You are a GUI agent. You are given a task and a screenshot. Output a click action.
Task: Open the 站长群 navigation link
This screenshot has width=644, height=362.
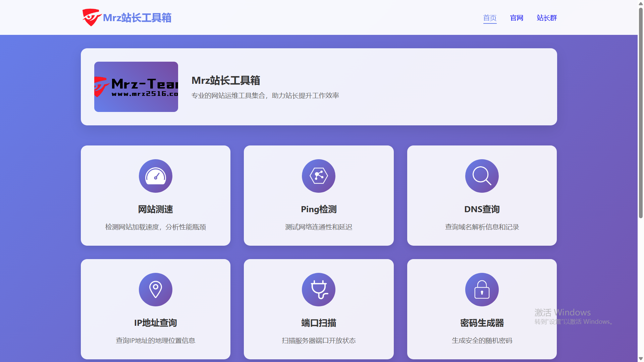(547, 18)
